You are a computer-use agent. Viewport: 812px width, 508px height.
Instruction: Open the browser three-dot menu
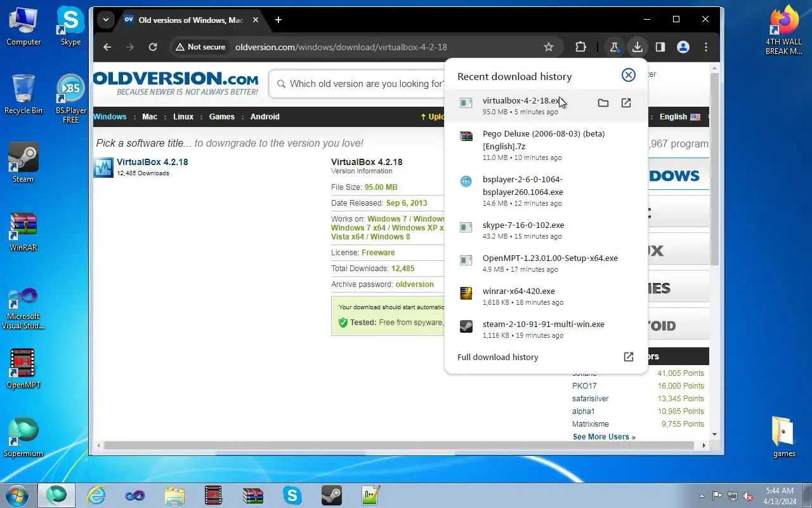coord(706,47)
